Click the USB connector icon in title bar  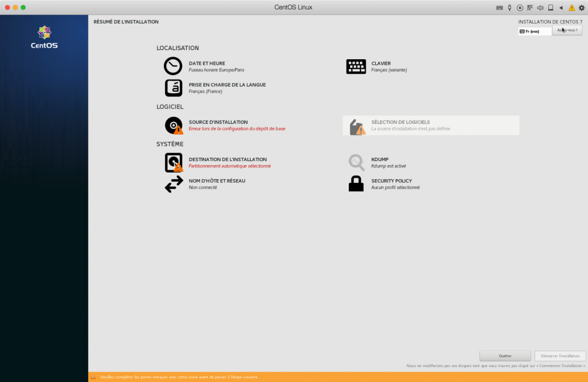(510, 8)
